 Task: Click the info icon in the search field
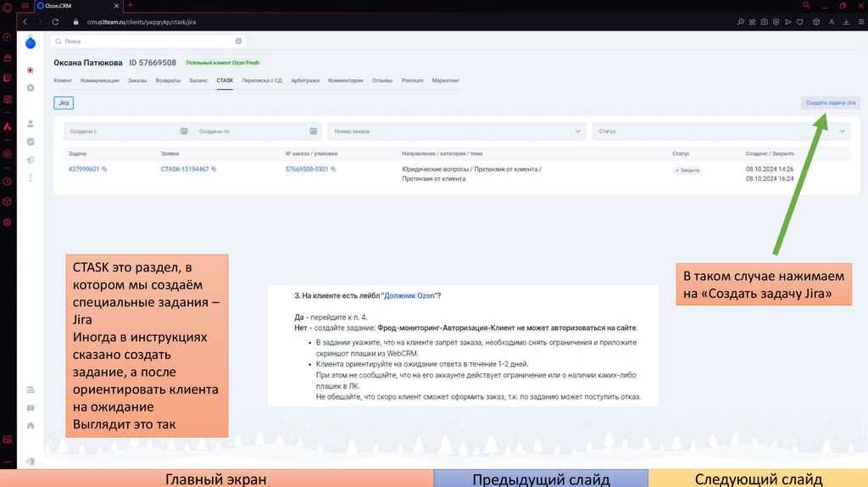tap(238, 41)
